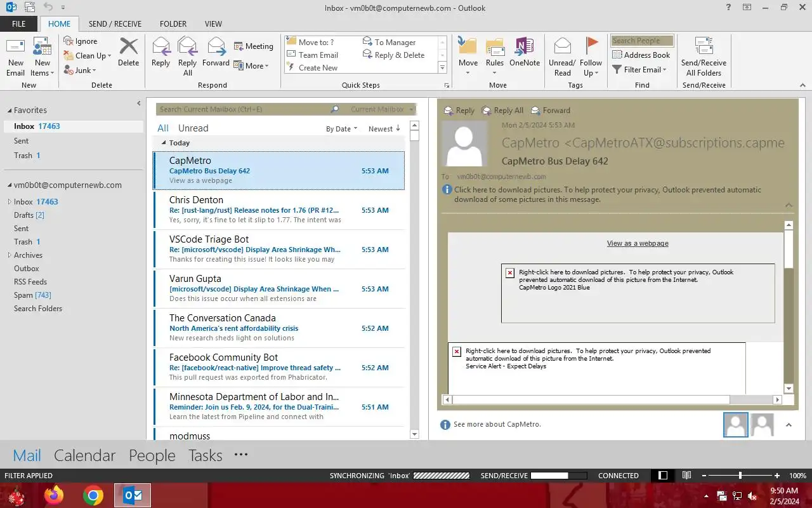Switch to Calendar view
This screenshot has width=812, height=508.
tap(85, 455)
